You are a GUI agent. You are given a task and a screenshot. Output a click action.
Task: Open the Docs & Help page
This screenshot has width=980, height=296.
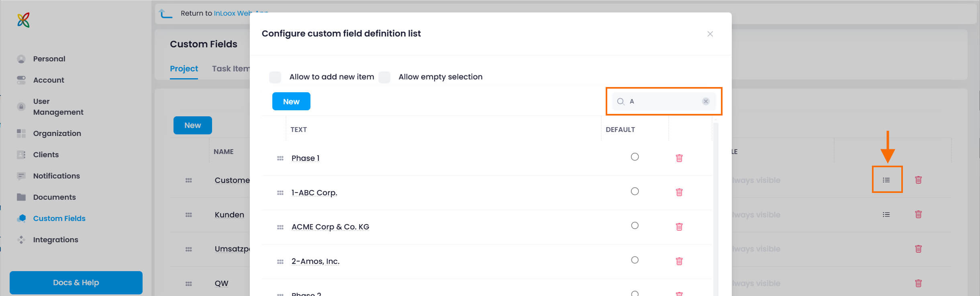(x=76, y=282)
